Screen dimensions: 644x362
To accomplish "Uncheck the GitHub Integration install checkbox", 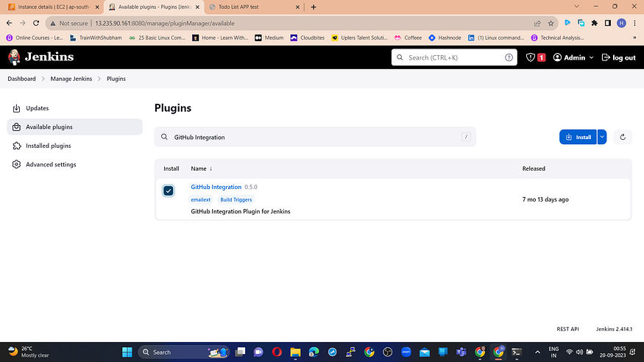I will (x=169, y=191).
